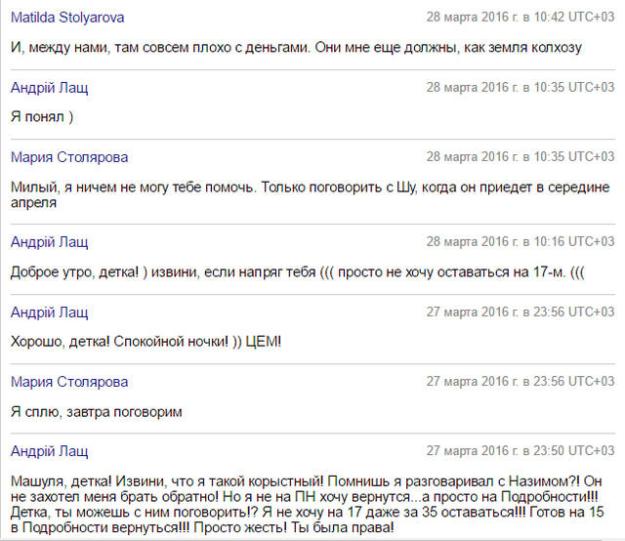Open Андрій Лащ name above 'Машуля' message
Screen dimensions: 625x541
click(49, 451)
